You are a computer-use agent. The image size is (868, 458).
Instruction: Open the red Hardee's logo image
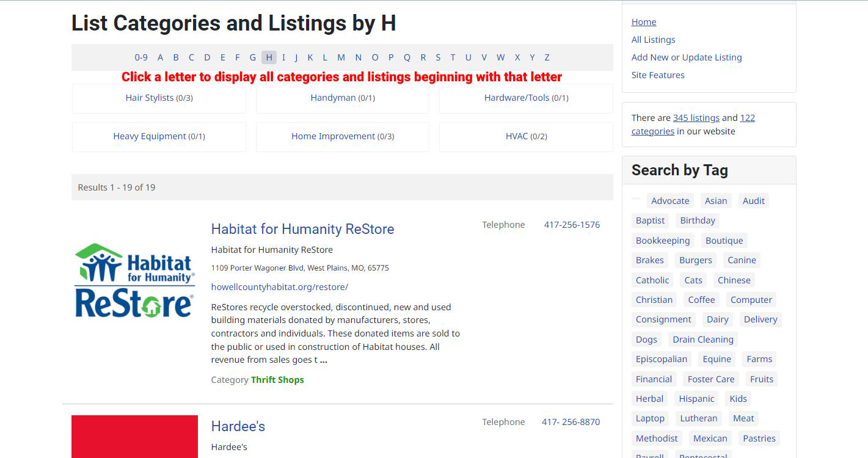coord(134,437)
